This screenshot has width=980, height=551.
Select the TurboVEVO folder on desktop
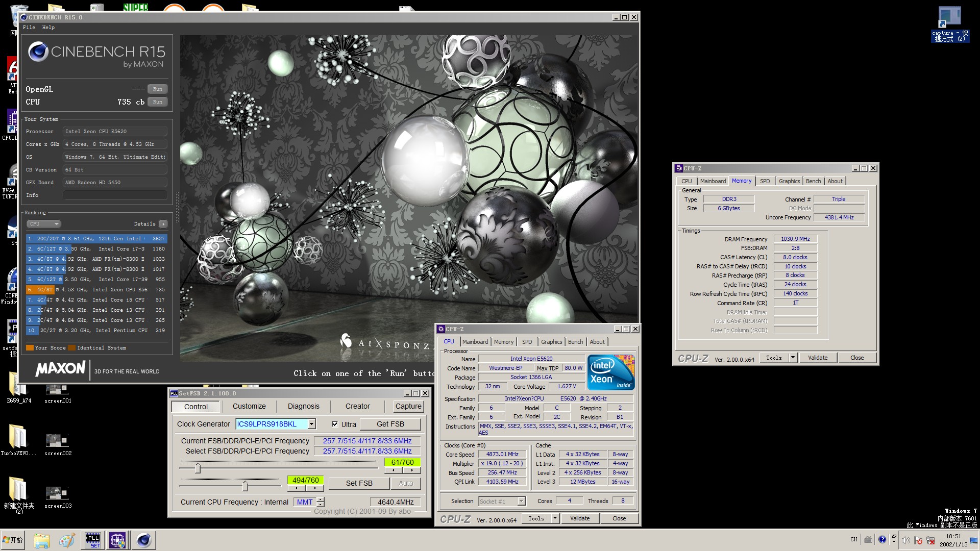pos(18,440)
